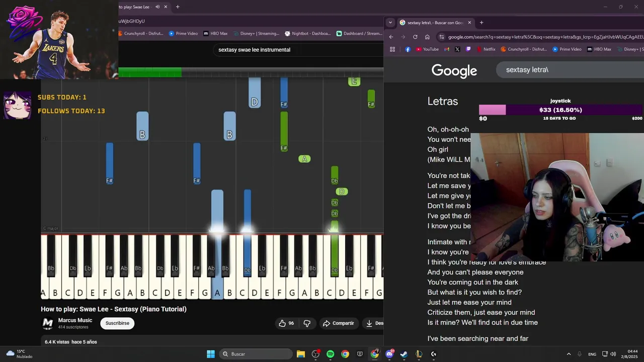
Task: Click the joystick donation goal progress bar
Action: click(x=560, y=110)
